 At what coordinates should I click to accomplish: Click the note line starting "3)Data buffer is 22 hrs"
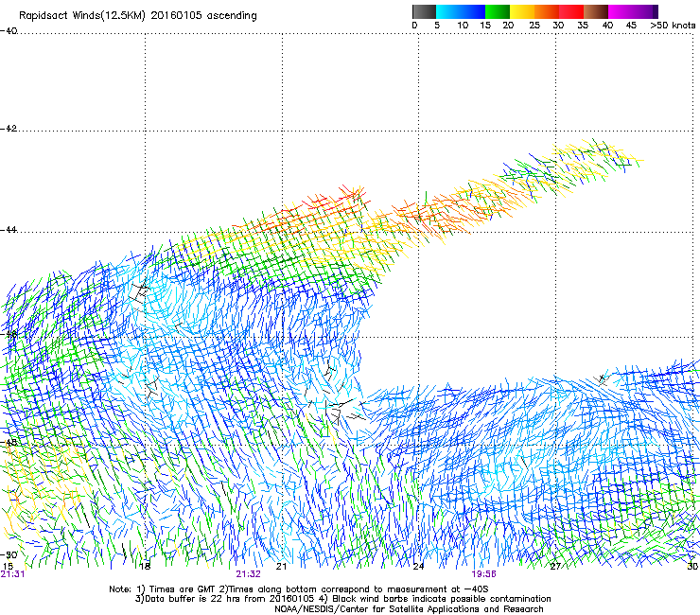point(342,599)
